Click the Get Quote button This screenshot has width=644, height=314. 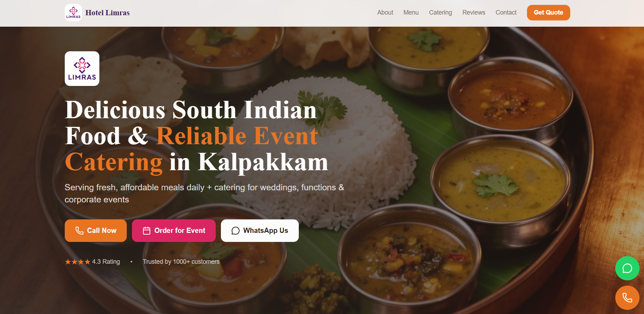[548, 12]
